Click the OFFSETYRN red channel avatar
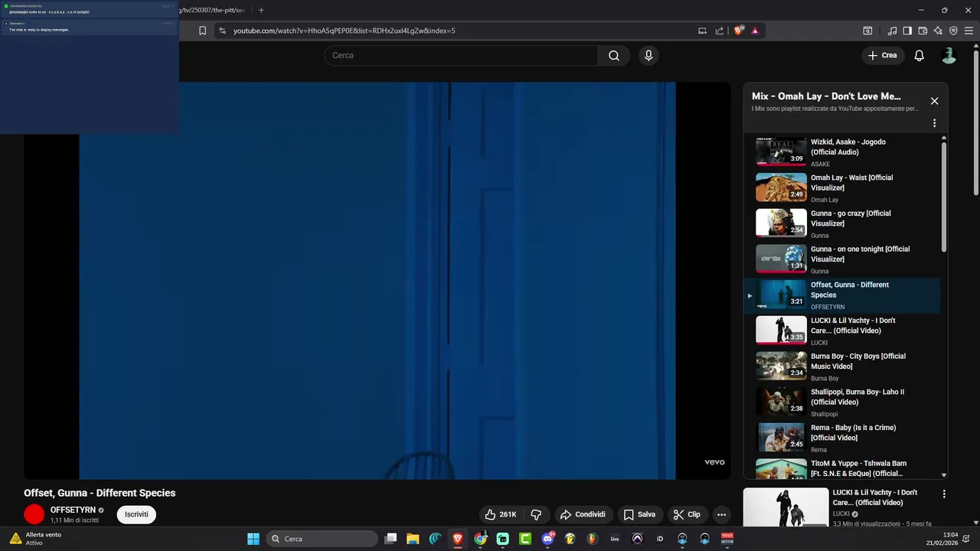This screenshot has width=980, height=551. click(34, 514)
